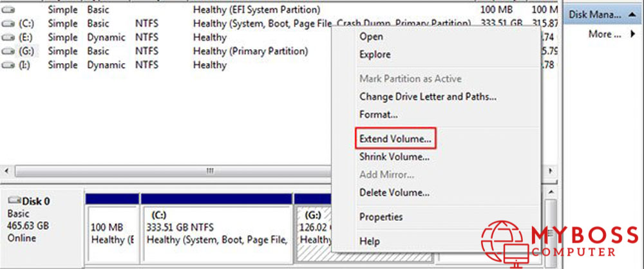Click Open in the context menu
The height and width of the screenshot is (269, 644).
pyautogui.click(x=371, y=37)
